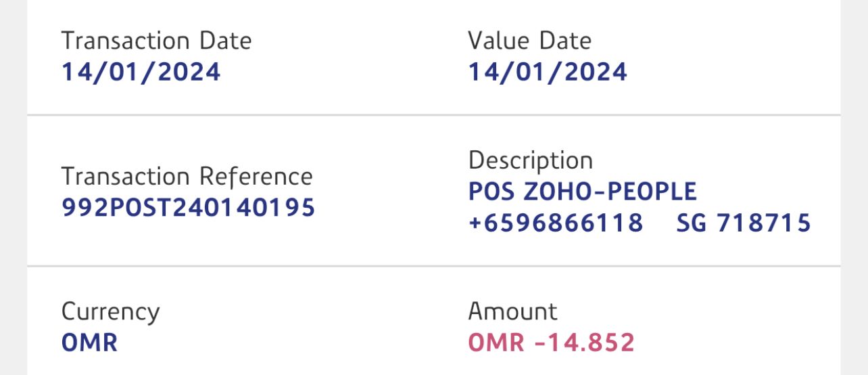Click the Amount label
Image resolution: width=868 pixels, height=375 pixels.
512,312
